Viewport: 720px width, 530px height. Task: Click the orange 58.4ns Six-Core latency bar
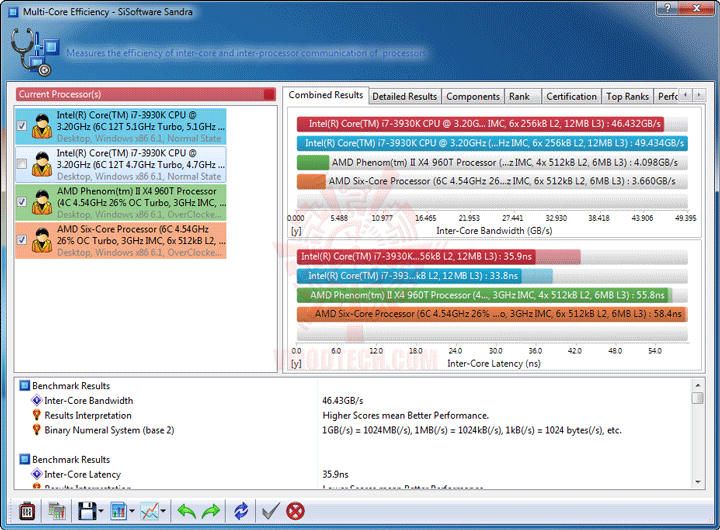click(492, 314)
